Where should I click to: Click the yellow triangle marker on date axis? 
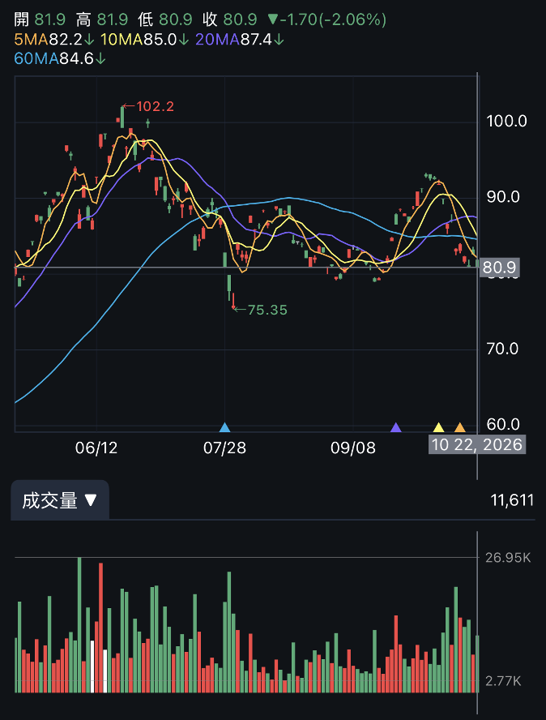[x=439, y=428]
